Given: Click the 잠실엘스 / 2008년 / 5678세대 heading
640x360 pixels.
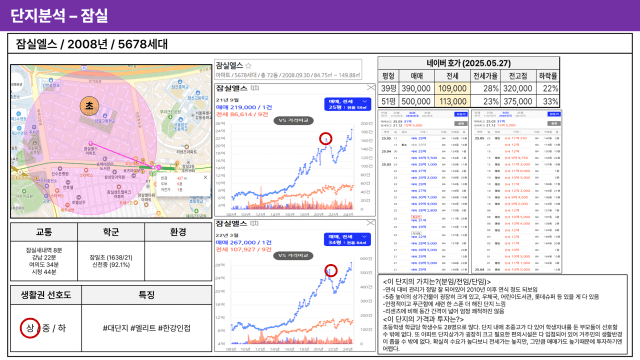Looking at the screenshot, I should point(92,44).
